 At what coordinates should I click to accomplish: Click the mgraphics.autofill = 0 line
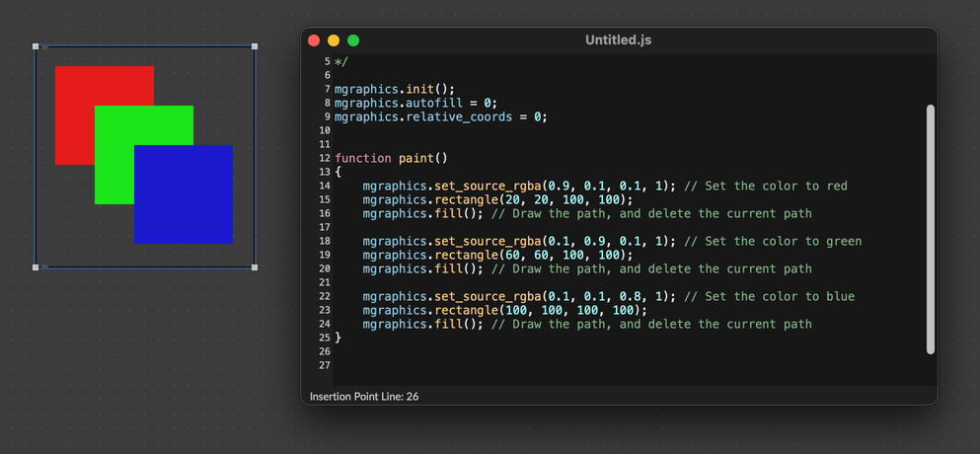(x=415, y=103)
